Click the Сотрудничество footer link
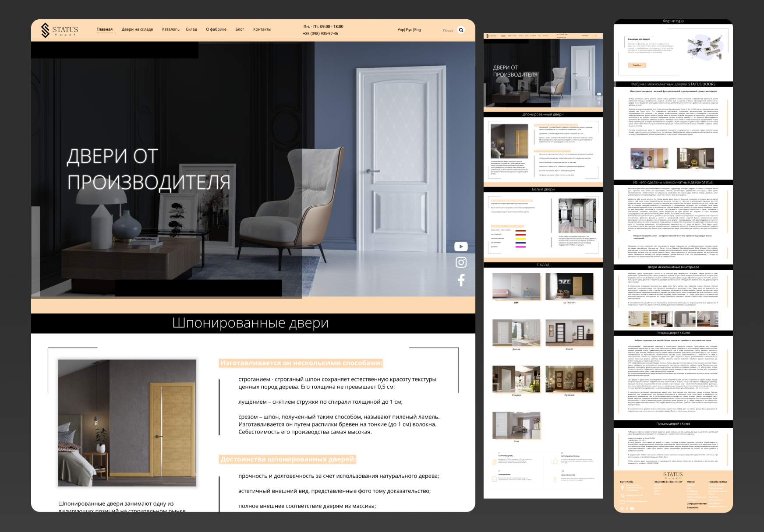Screen dimensions: 764x532 (x=697, y=504)
